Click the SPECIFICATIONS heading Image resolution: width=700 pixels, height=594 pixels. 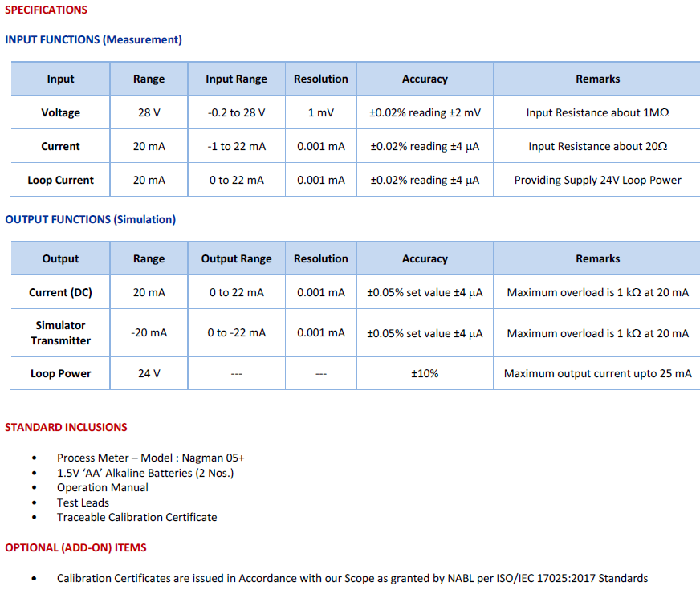[46, 10]
